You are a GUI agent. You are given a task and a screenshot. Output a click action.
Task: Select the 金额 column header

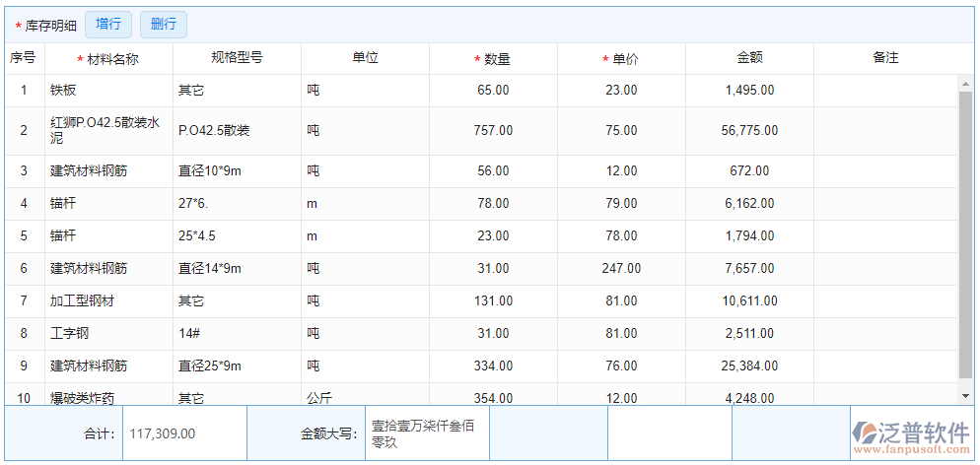coord(749,59)
